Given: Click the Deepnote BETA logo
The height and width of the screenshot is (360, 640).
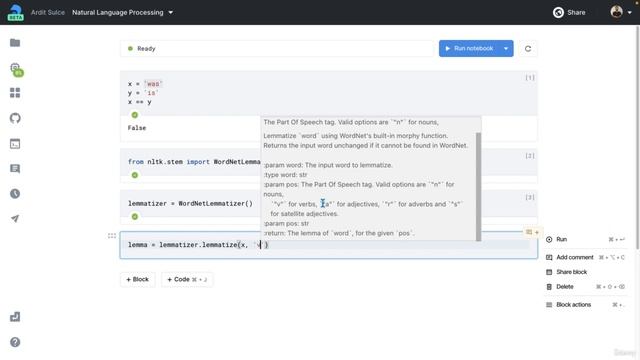Looking at the screenshot, I should [16, 12].
